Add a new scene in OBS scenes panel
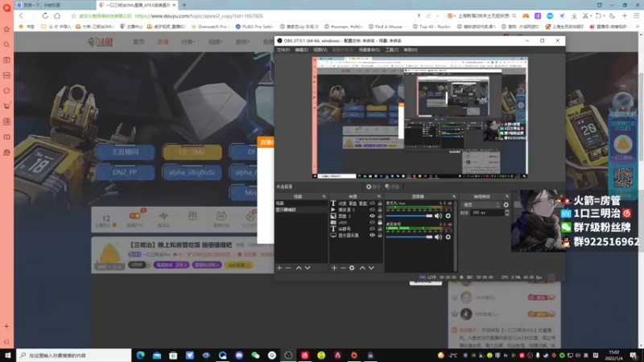The image size is (644, 362). point(279,268)
